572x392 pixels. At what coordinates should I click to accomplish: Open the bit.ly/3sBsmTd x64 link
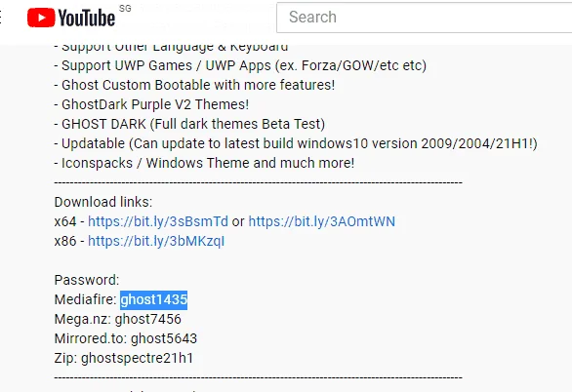pos(158,221)
